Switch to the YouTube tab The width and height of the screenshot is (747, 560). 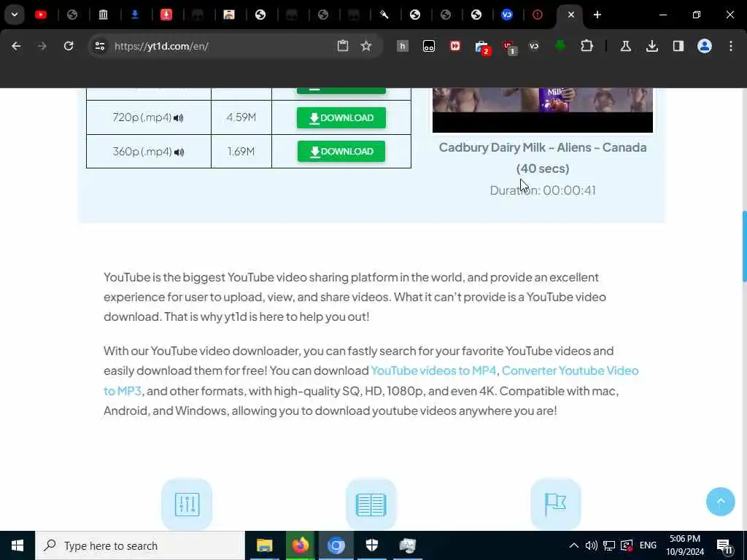41,15
